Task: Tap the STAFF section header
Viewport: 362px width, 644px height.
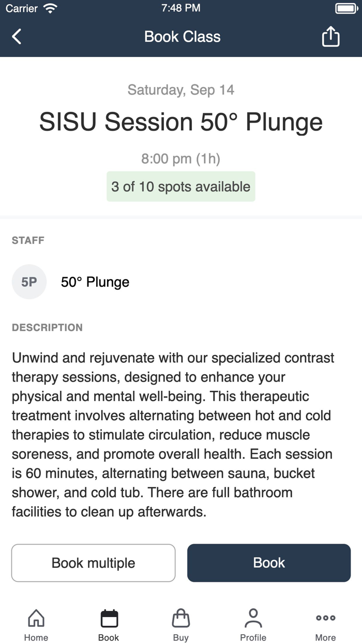Action: pos(28,240)
